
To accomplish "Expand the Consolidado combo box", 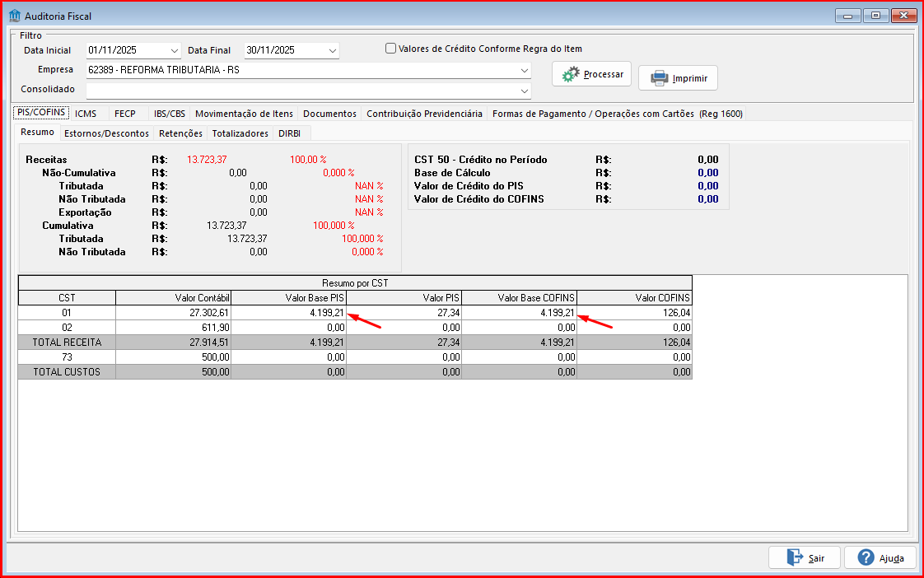I will point(524,90).
